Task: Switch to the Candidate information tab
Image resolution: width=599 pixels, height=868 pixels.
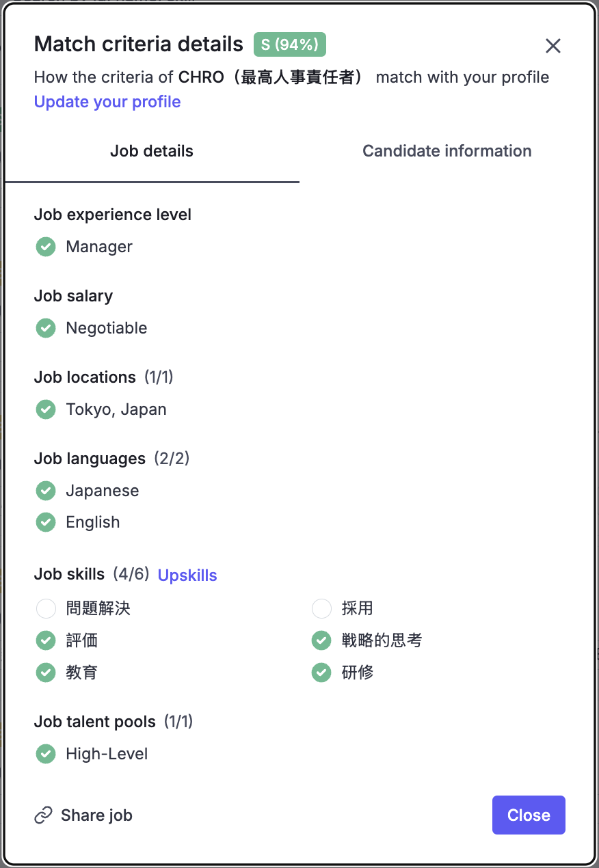Action: pos(447,151)
